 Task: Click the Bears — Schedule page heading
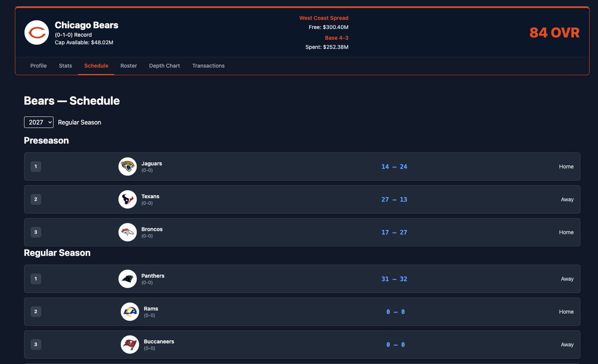tap(72, 101)
